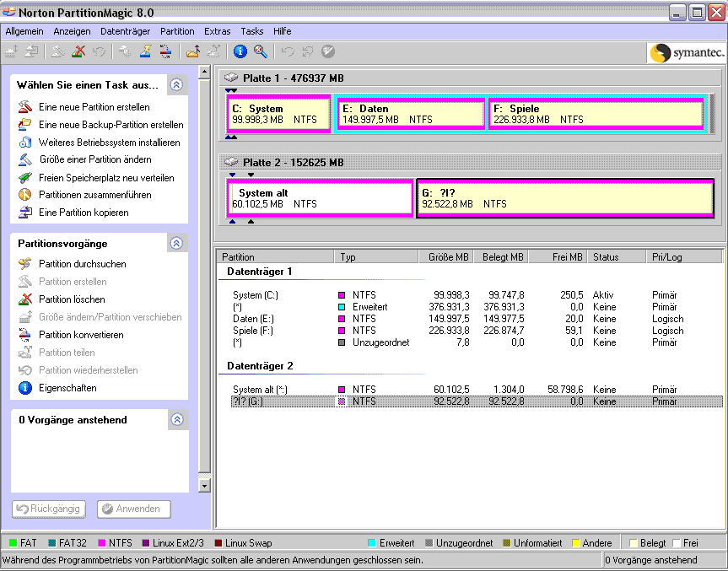Click the split partition toolbar icon
Image resolution: width=728 pixels, height=571 pixels.
pos(213,51)
